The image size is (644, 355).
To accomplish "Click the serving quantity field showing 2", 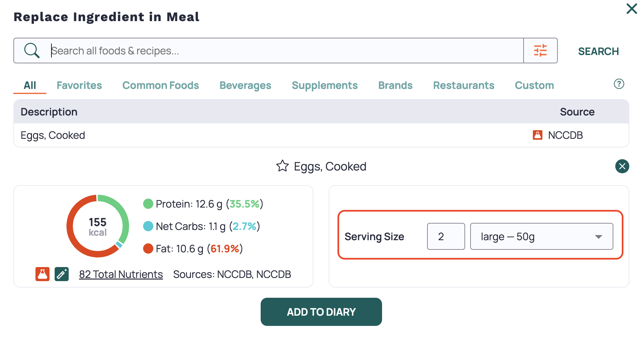I will coord(446,236).
